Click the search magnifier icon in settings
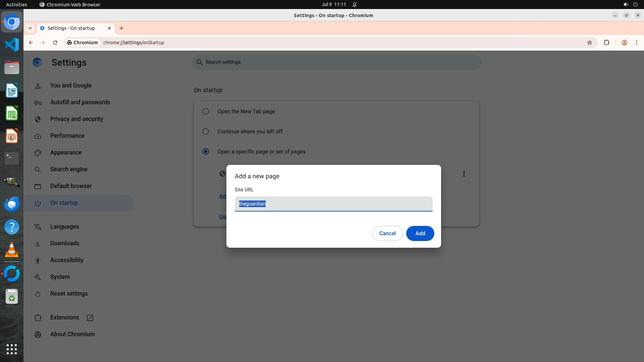Viewport: 644px width, 362px height. tap(199, 62)
